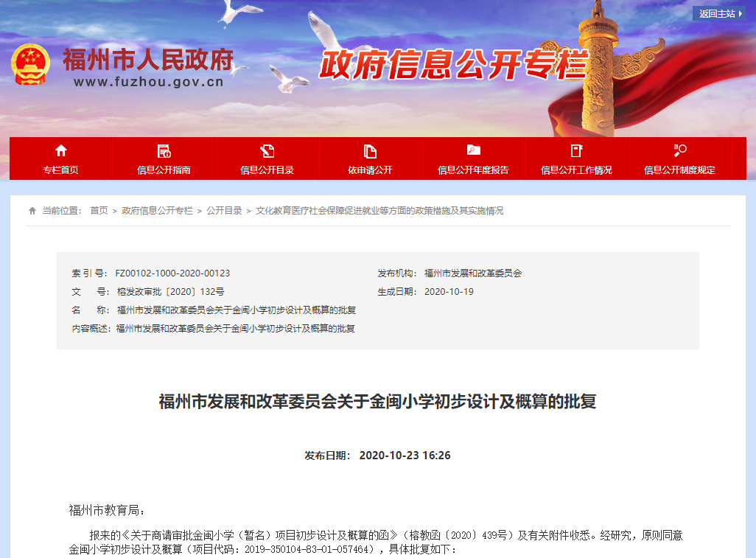The width and height of the screenshot is (756, 558).
Task: Click the arrow beside 返回主站
Action: 741,13
